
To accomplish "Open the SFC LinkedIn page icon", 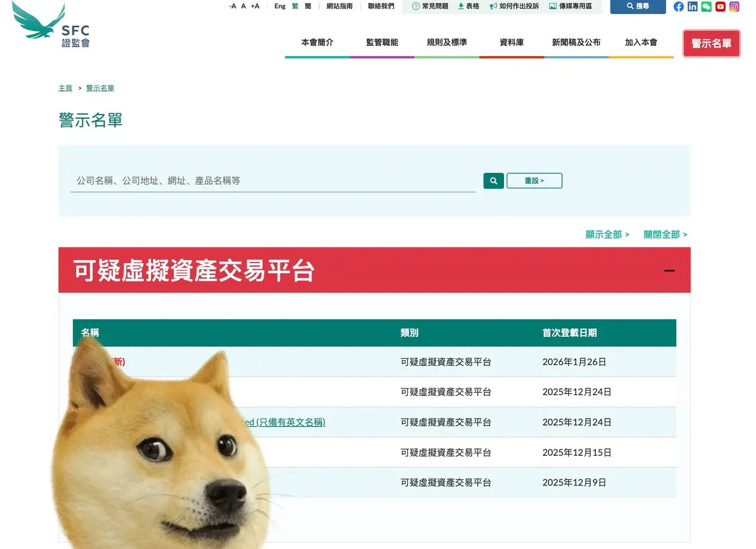I will click(692, 6).
